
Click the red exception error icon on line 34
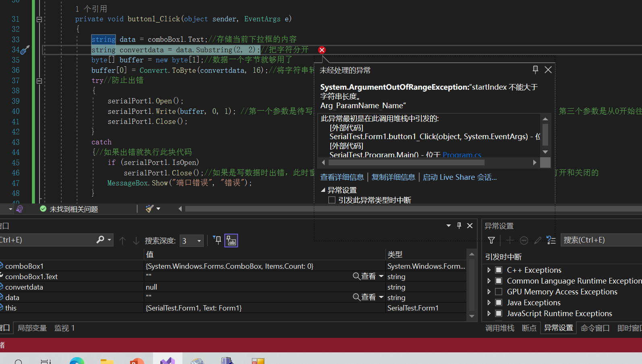pyautogui.click(x=322, y=50)
